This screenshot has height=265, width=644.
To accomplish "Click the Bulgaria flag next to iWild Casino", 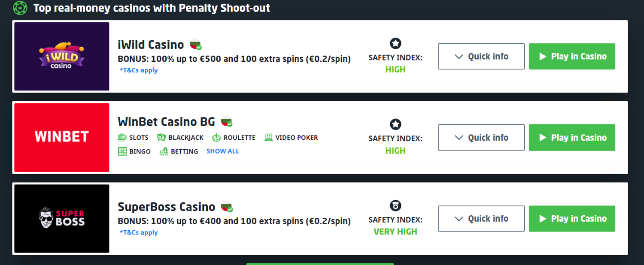I will point(196,44).
